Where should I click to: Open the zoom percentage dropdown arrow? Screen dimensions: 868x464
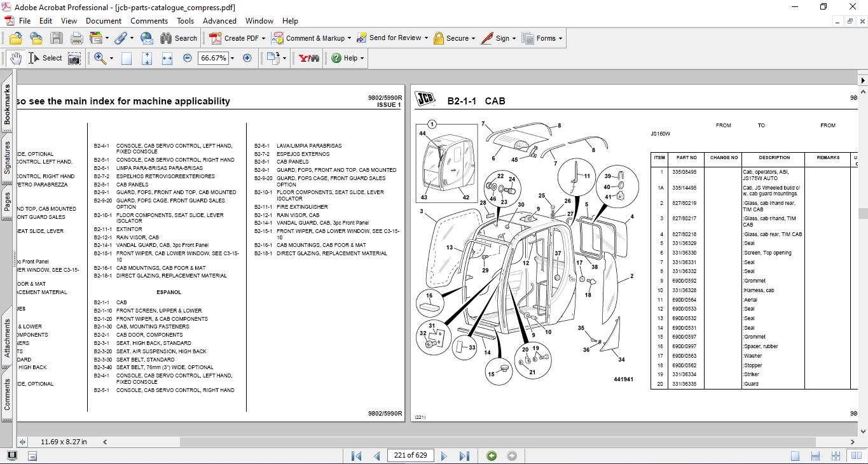(232, 58)
